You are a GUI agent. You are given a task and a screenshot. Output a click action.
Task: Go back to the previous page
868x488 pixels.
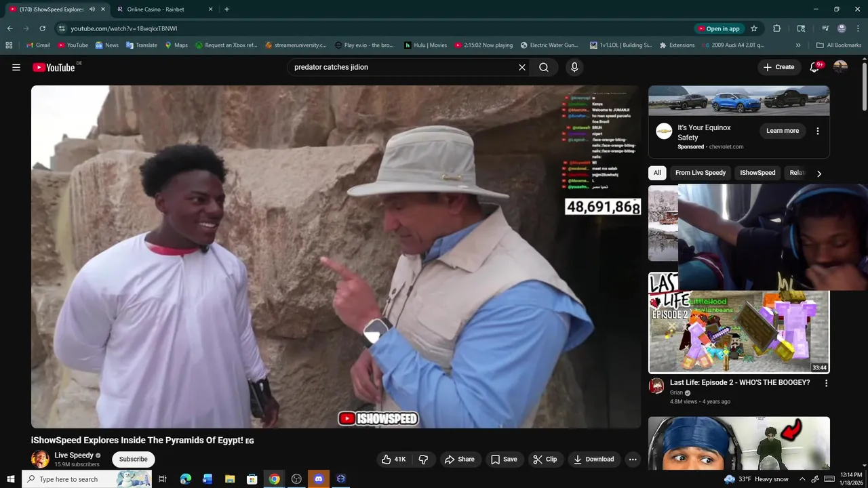[x=9, y=28]
